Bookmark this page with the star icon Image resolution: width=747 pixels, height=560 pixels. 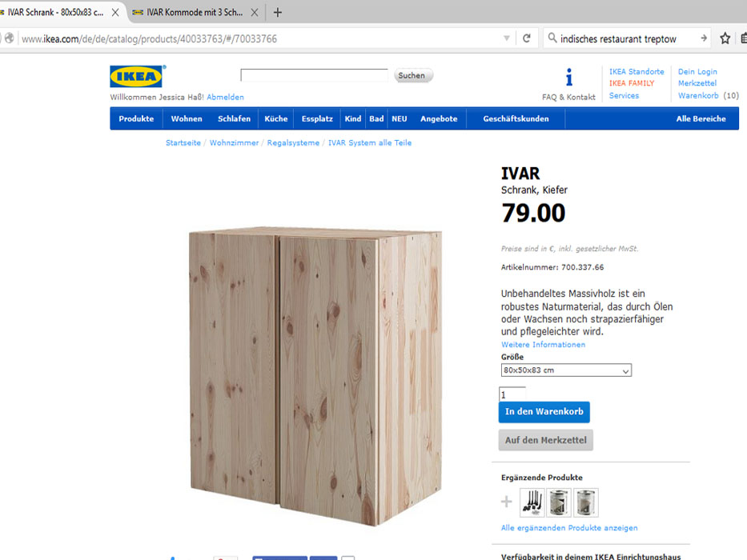tap(725, 38)
